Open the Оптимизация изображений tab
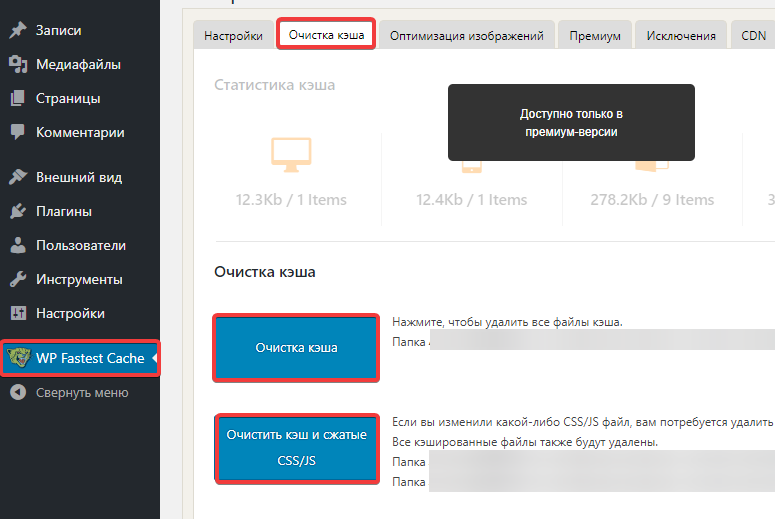 tap(467, 36)
